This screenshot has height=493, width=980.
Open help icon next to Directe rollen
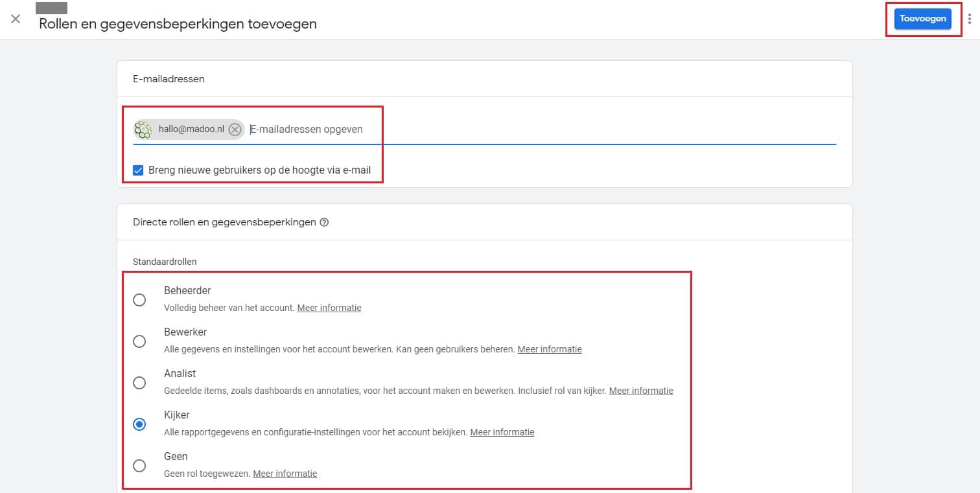point(325,222)
